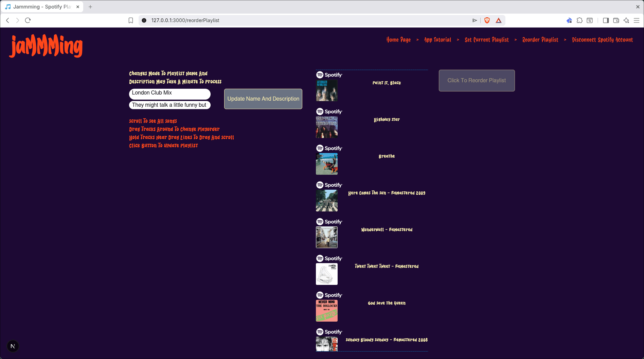Bookmark this page using the star icon
This screenshot has width=644, height=359.
click(x=131, y=20)
